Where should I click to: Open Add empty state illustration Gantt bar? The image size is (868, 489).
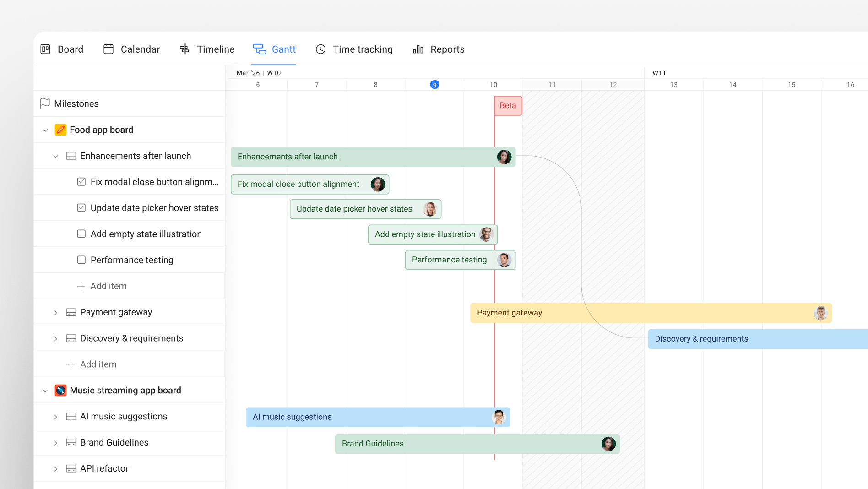coord(433,234)
